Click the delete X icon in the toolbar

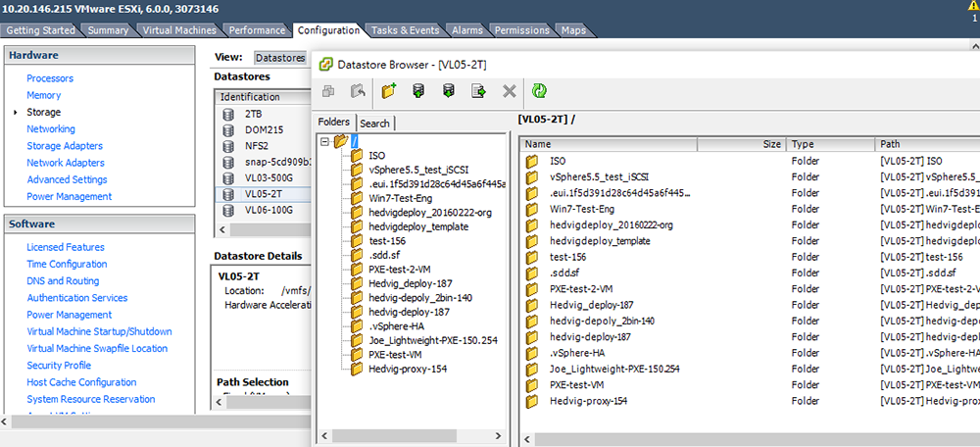click(510, 91)
